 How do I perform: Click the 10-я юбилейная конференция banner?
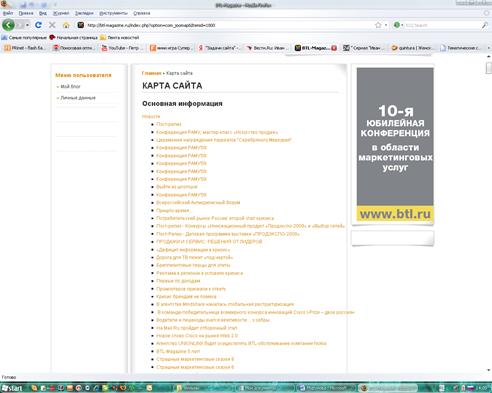(395, 137)
